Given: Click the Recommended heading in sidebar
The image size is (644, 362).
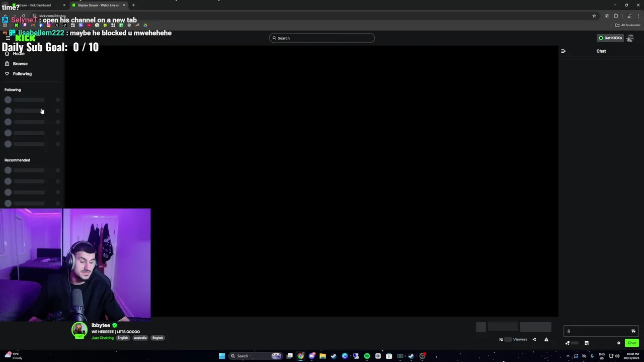Looking at the screenshot, I should (17, 160).
